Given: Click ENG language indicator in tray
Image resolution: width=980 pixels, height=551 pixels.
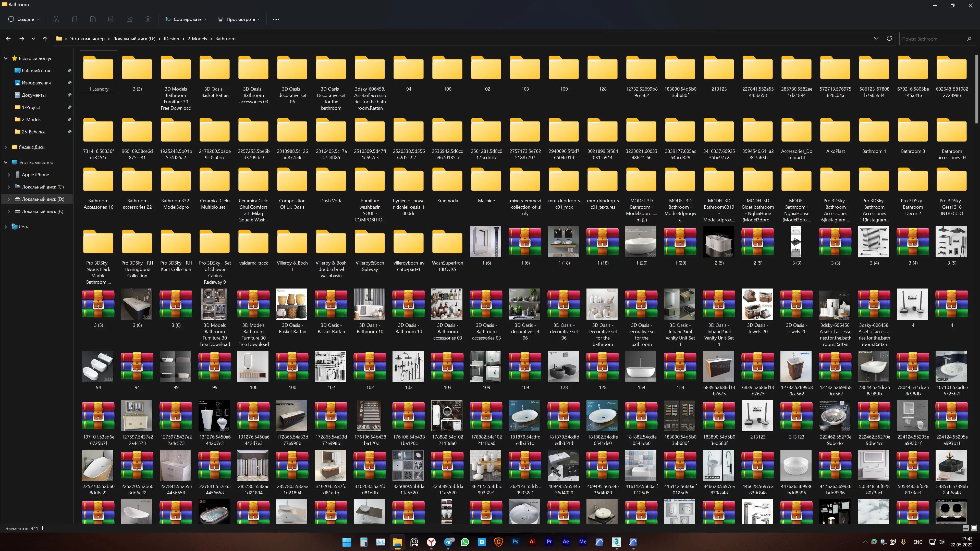Looking at the screenshot, I should tap(918, 542).
